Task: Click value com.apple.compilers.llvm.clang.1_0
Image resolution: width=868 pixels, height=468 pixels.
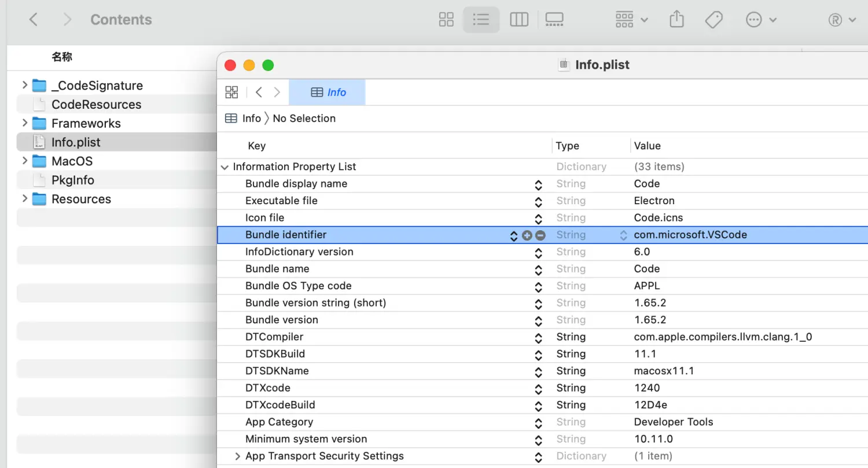Action: 723,337
